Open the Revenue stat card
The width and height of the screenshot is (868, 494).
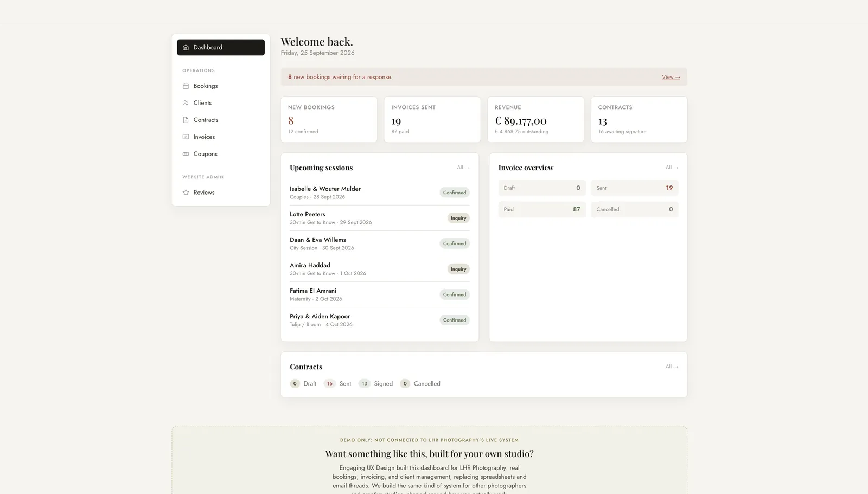(x=535, y=119)
